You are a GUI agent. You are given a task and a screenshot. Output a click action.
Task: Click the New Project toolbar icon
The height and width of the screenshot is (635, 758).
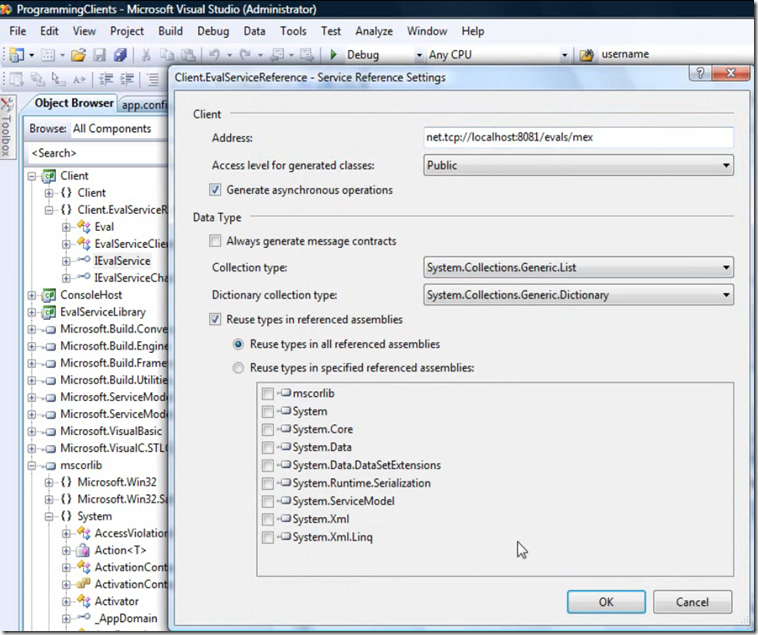click(16, 55)
